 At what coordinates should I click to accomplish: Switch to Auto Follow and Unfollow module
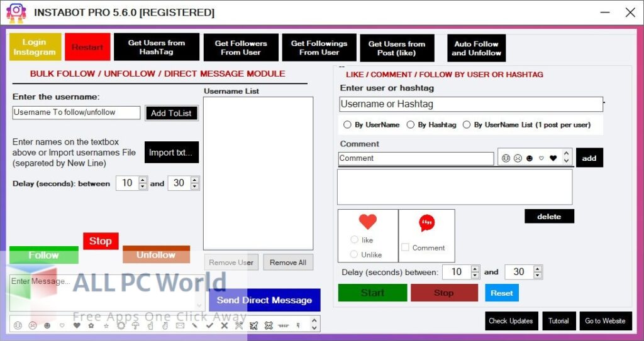point(476,48)
